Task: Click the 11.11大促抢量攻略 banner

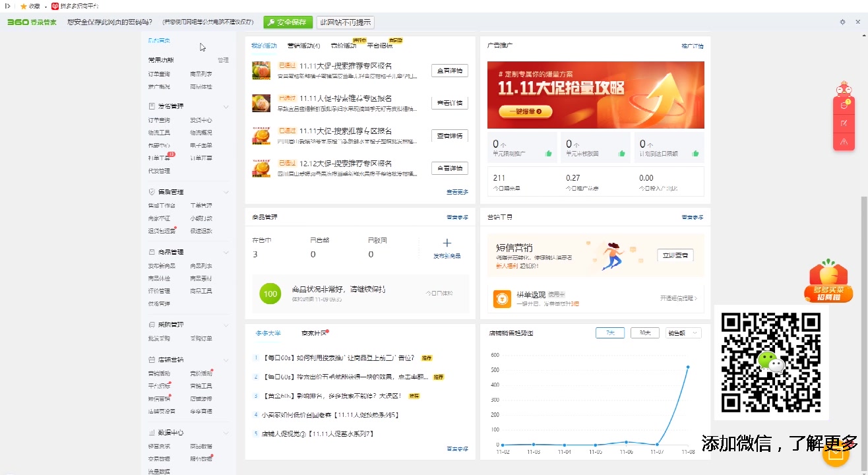Action: [x=596, y=95]
